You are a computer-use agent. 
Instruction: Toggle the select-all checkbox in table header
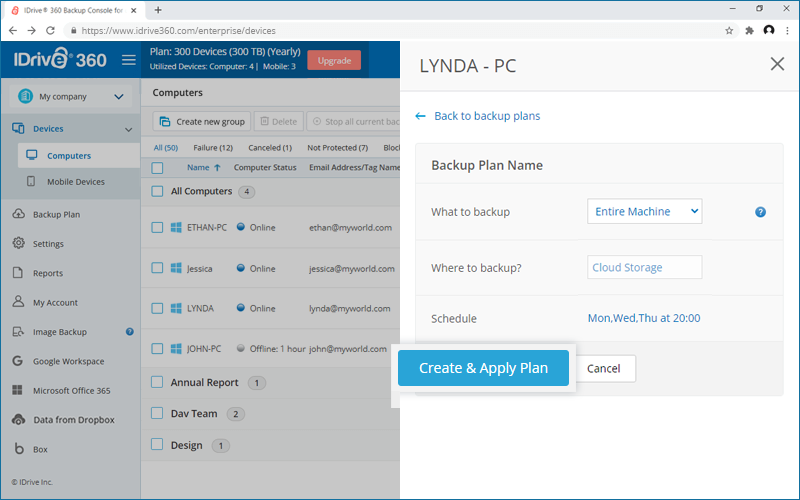click(x=157, y=168)
